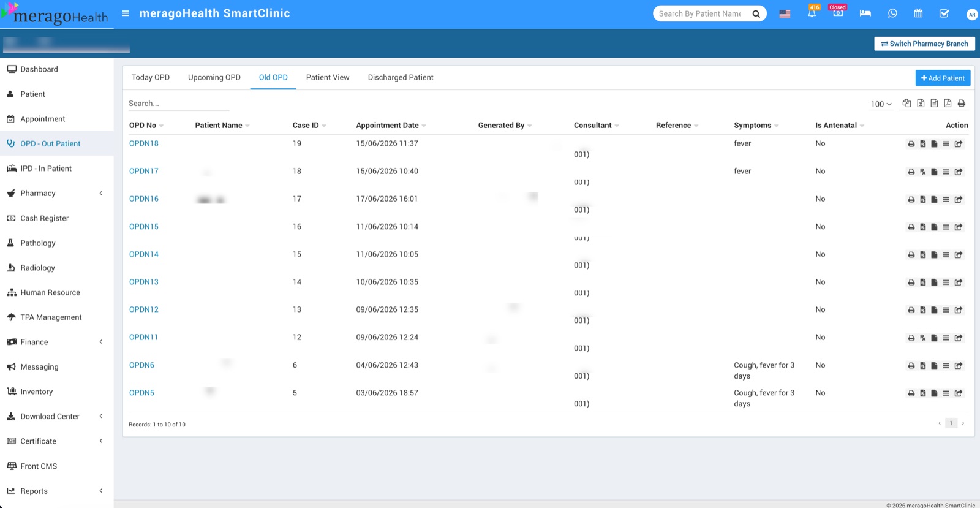Click the Switch Pharmacy Branch button
This screenshot has width=980, height=508.
coord(924,44)
